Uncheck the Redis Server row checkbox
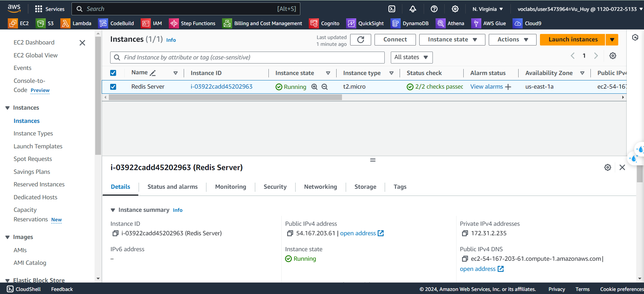Screen dimensions: 644x294 (113, 87)
